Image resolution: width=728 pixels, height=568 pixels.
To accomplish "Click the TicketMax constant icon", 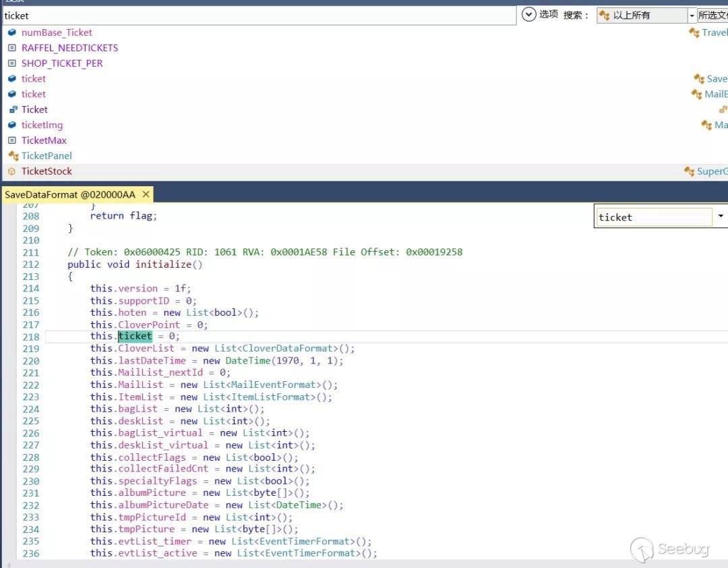I will pyautogui.click(x=11, y=140).
